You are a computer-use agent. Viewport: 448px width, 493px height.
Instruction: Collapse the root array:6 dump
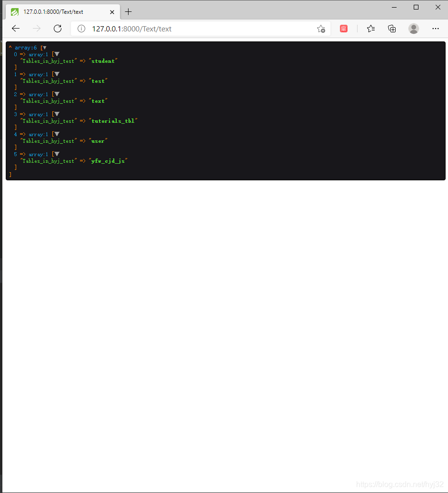click(x=44, y=48)
